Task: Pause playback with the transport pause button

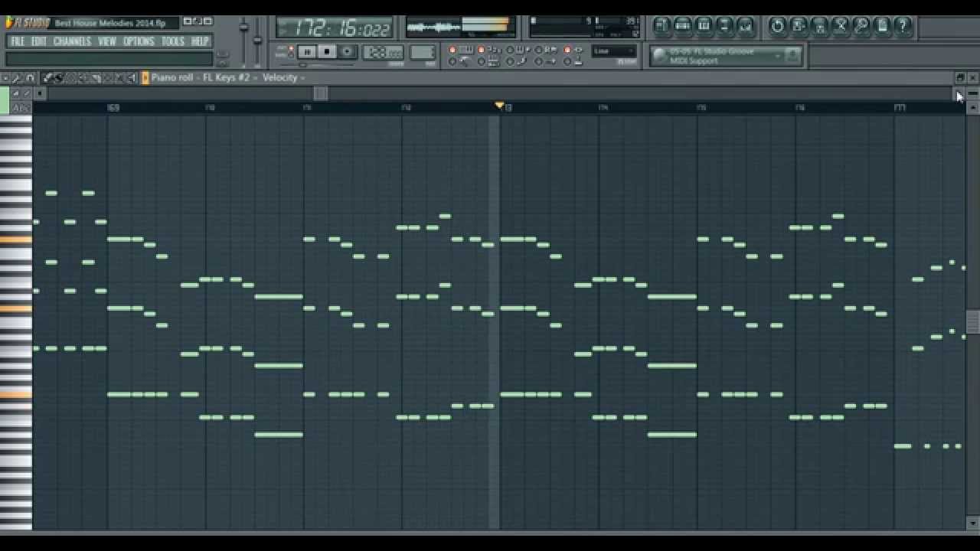Action: coord(307,51)
